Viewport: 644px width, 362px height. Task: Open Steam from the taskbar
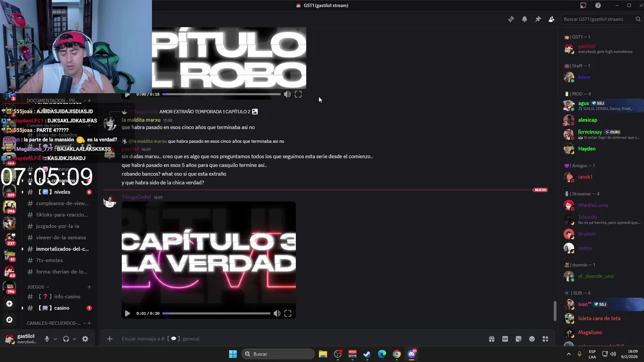(x=367, y=354)
